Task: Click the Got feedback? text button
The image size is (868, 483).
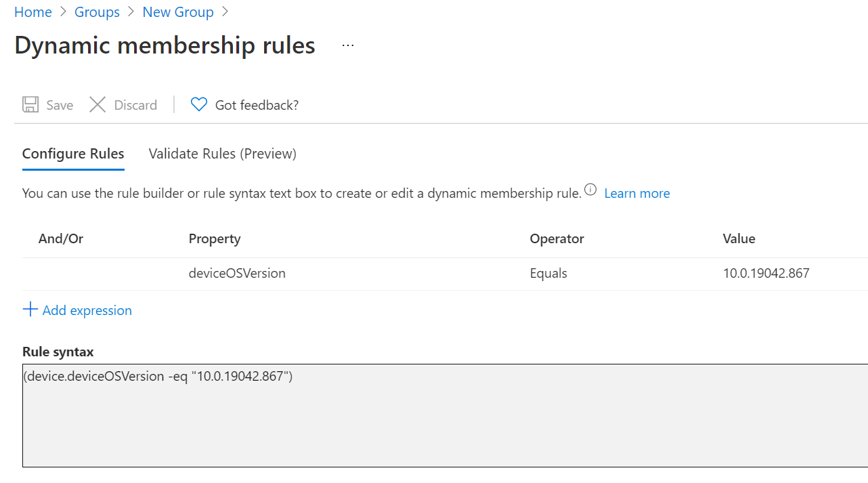Action: 257,105
